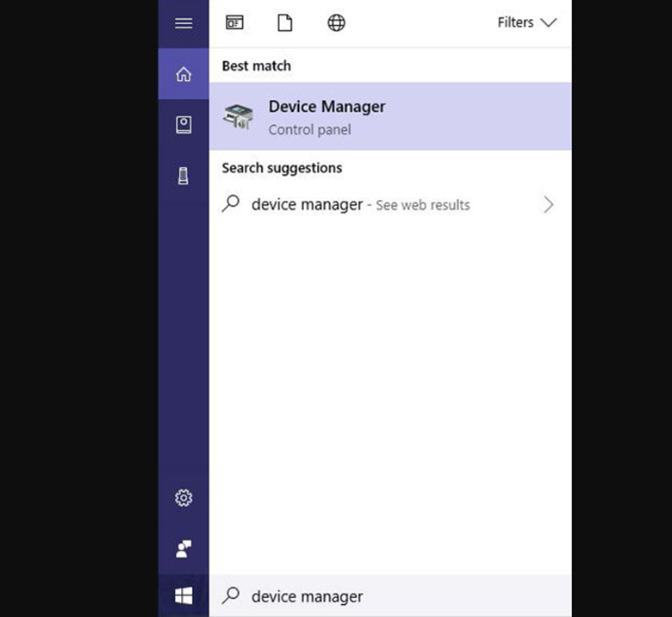Viewport: 672px width, 617px height.
Task: Click the Windows Start button
Action: point(184,595)
